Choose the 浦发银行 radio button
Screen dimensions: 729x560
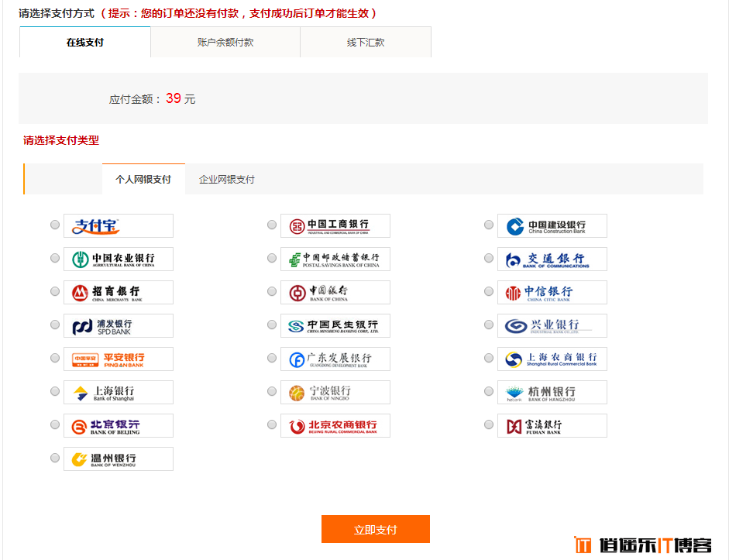(x=55, y=325)
